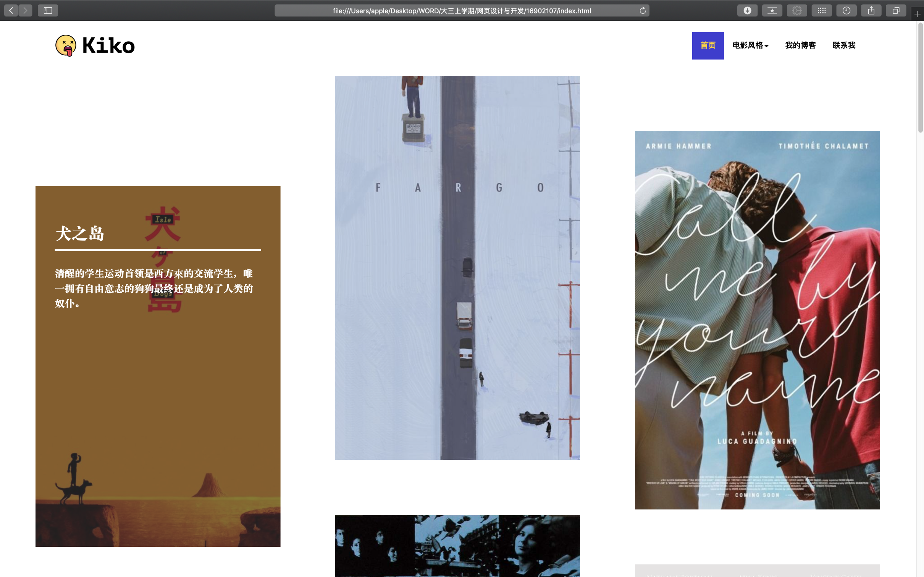924x577 pixels.
Task: Open the Share menu
Action: coord(871,10)
